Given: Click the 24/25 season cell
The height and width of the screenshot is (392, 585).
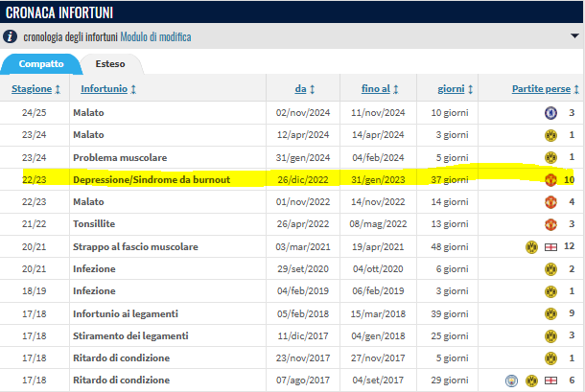Looking at the screenshot, I should tap(34, 113).
